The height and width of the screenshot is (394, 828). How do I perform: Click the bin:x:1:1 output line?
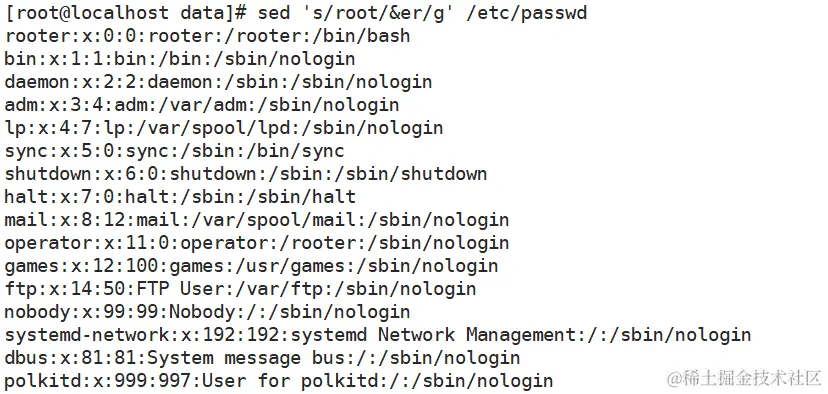180,59
